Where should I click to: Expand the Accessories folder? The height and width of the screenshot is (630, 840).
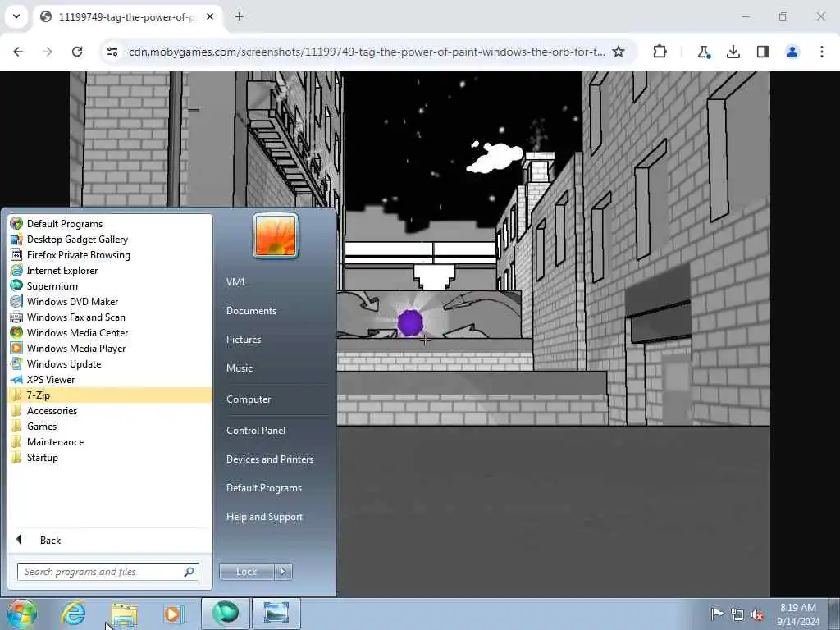tap(110, 410)
